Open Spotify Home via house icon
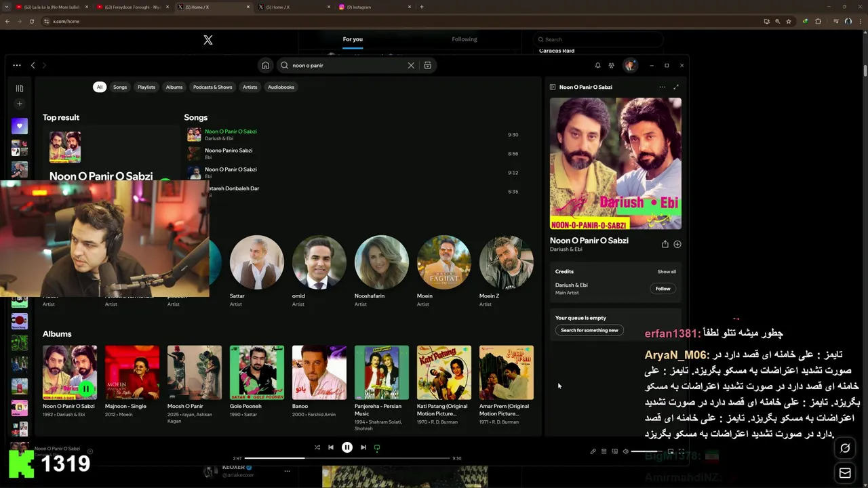The height and width of the screenshot is (488, 868). 265,65
